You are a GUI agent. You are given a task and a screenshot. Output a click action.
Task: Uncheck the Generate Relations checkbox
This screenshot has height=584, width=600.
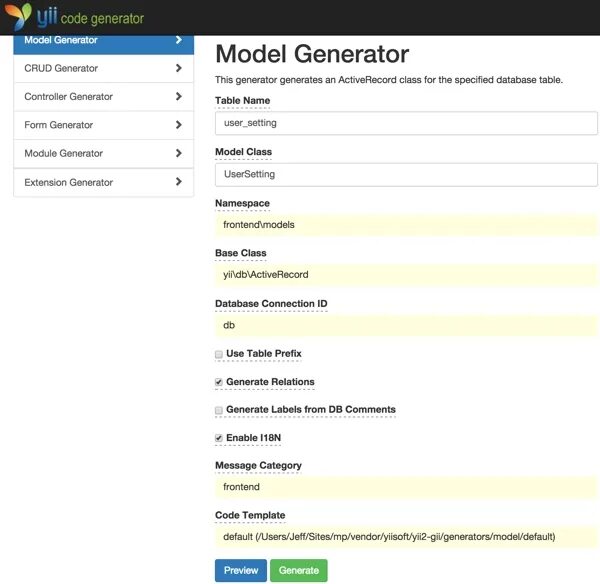coord(219,382)
